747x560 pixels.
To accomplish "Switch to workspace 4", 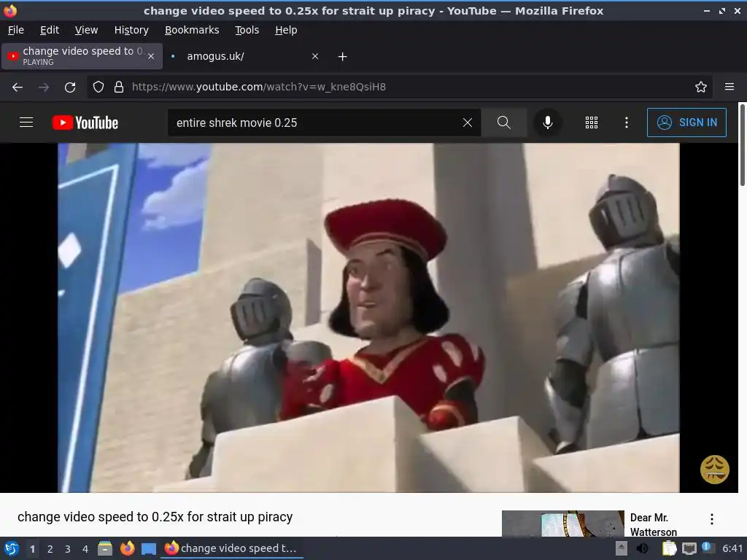I will (85, 549).
